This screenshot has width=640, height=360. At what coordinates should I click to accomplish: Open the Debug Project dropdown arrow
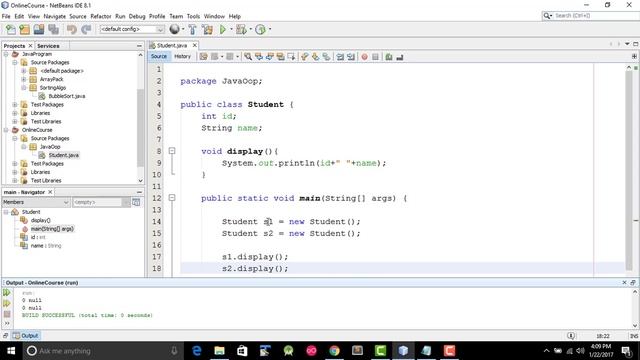coord(250,29)
